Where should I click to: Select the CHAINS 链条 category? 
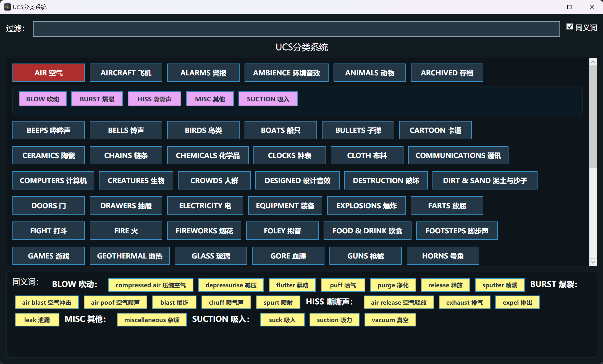pos(126,155)
